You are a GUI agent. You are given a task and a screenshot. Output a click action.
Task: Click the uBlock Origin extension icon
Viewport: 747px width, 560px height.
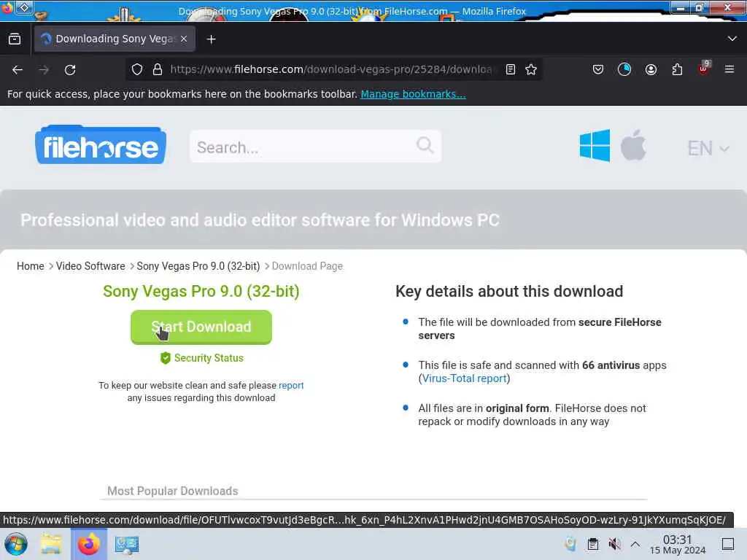(704, 69)
